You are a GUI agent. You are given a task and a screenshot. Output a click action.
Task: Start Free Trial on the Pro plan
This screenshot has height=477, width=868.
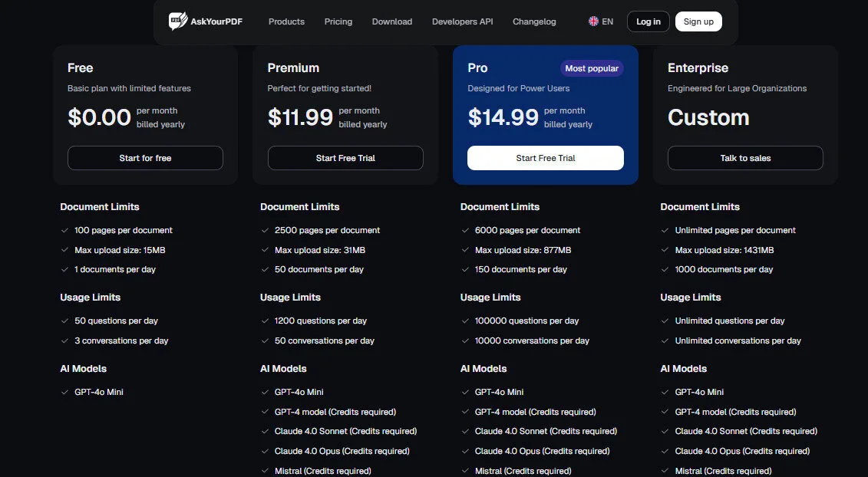pos(545,158)
